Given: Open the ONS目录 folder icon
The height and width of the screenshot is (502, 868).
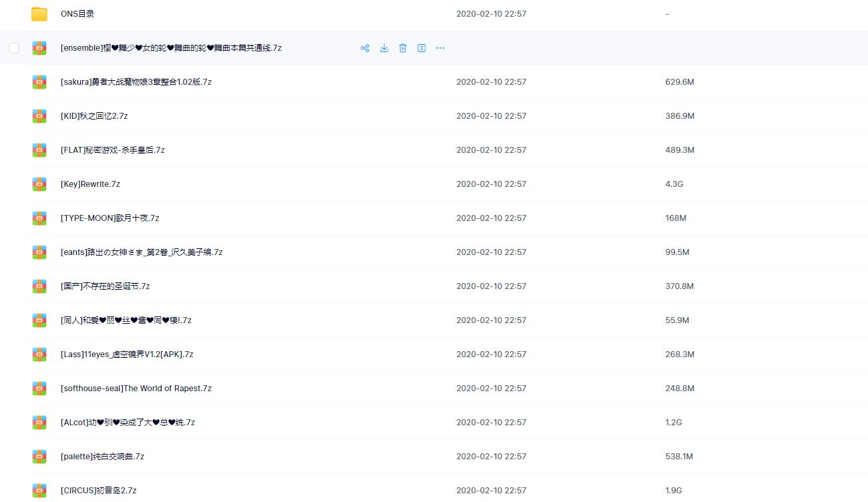Looking at the screenshot, I should [x=39, y=14].
